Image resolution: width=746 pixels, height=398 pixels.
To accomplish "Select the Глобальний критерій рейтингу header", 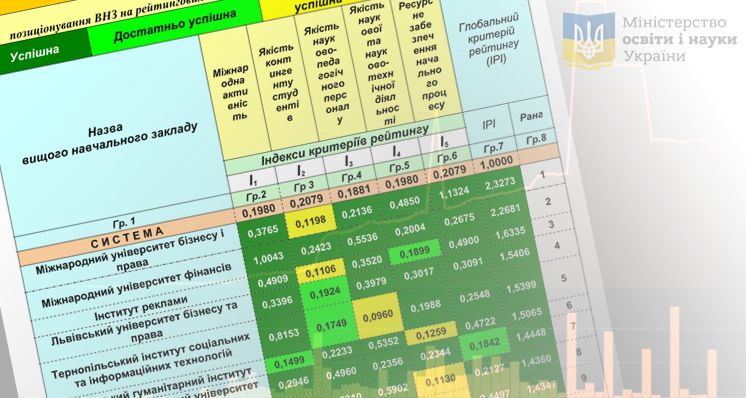I will point(489,42).
